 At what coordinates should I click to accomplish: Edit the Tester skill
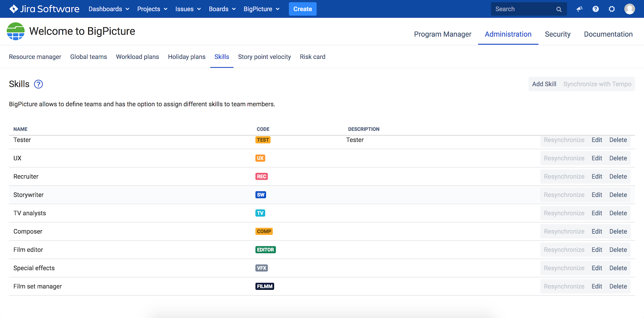coord(597,140)
